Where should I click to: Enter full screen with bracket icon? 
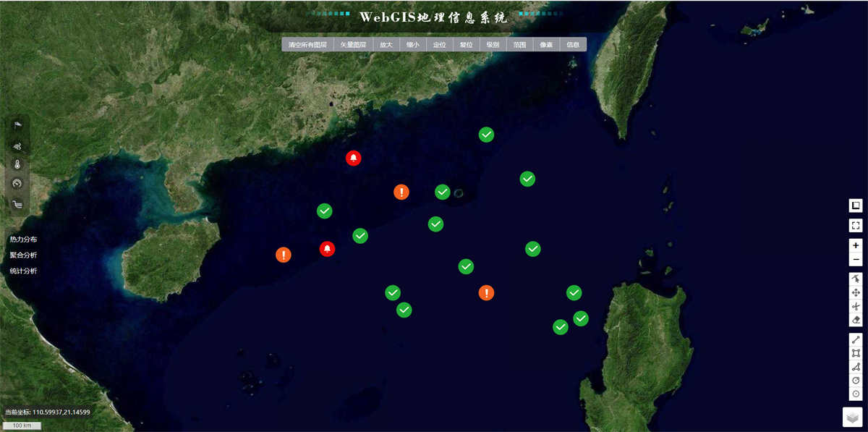pyautogui.click(x=856, y=226)
